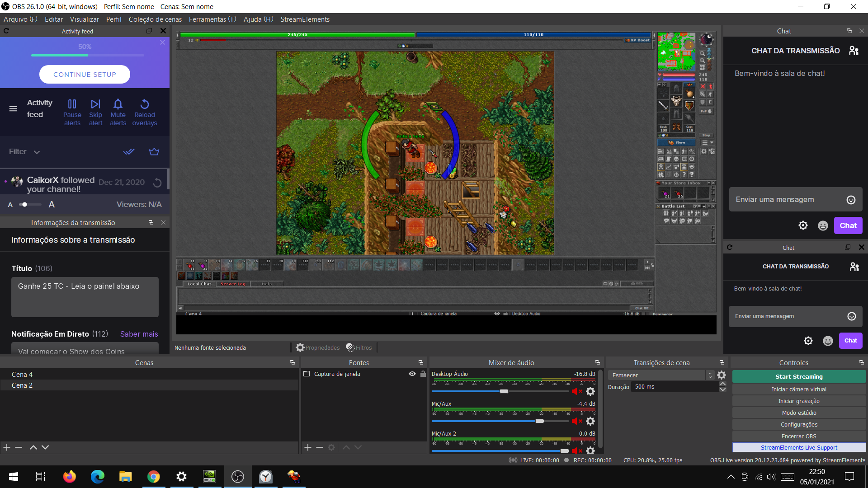
Task: Open Mic/Aux audio settings gear
Action: (590, 421)
